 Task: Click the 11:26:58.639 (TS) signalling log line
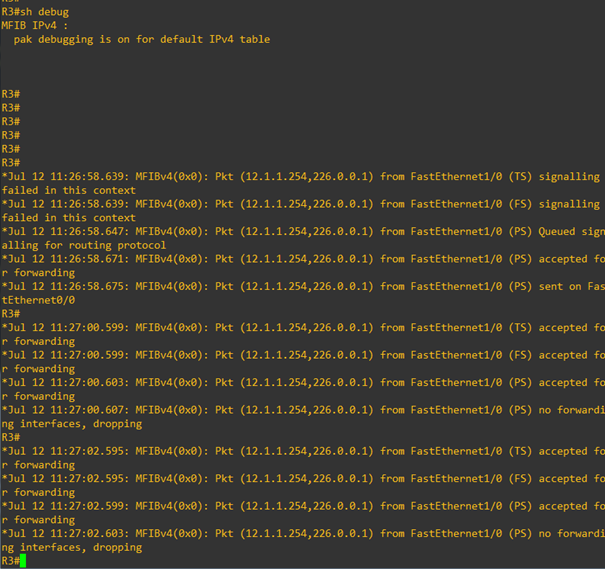[x=302, y=183]
